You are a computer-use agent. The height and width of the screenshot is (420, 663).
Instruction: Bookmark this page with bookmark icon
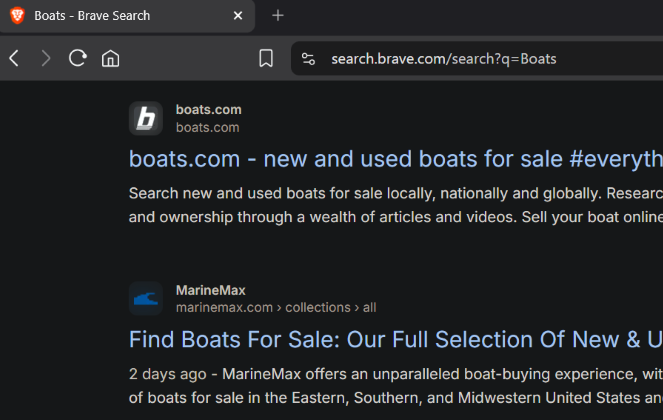[266, 58]
